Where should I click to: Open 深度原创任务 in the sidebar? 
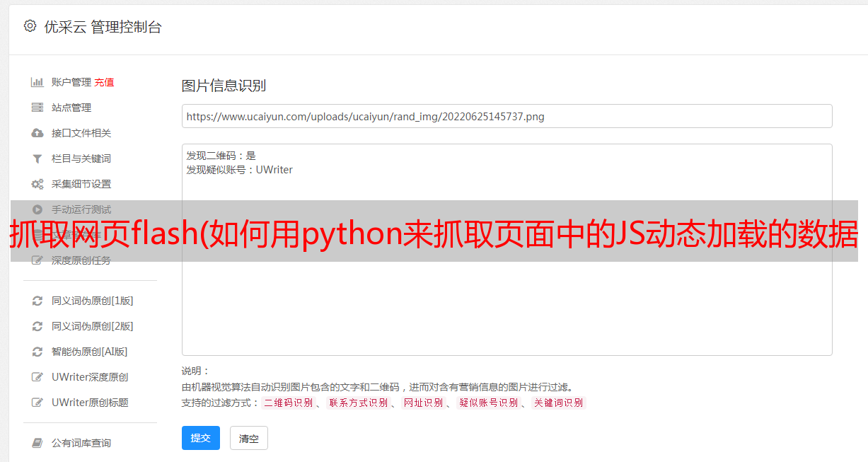point(81,260)
